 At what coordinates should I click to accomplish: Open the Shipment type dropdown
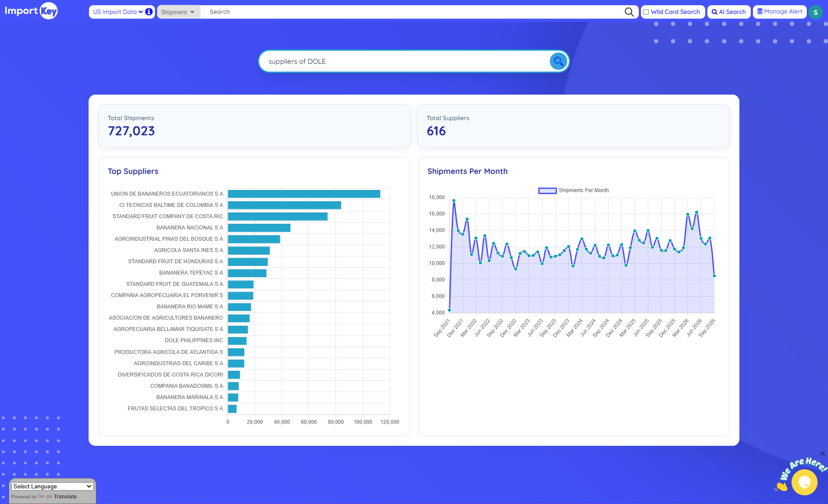tap(178, 12)
